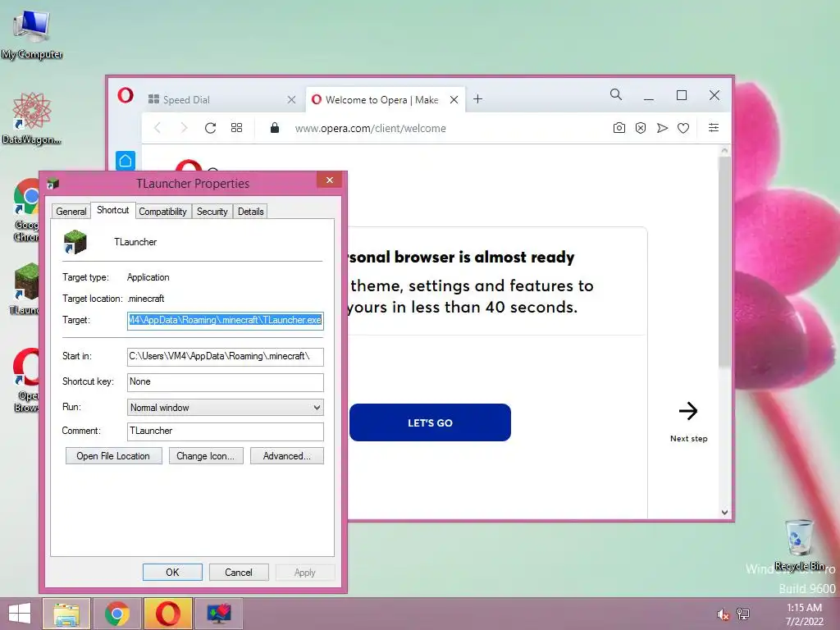Screen dimensions: 840x630
Task: Open Chrome from the taskbar
Action: (117, 614)
